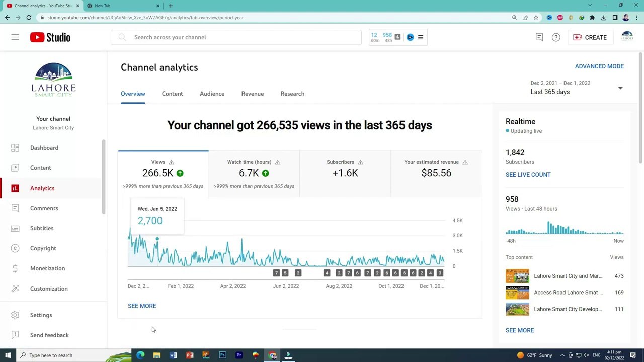Click the YouTube Studio logo
This screenshot has width=644, height=362.
point(50,37)
